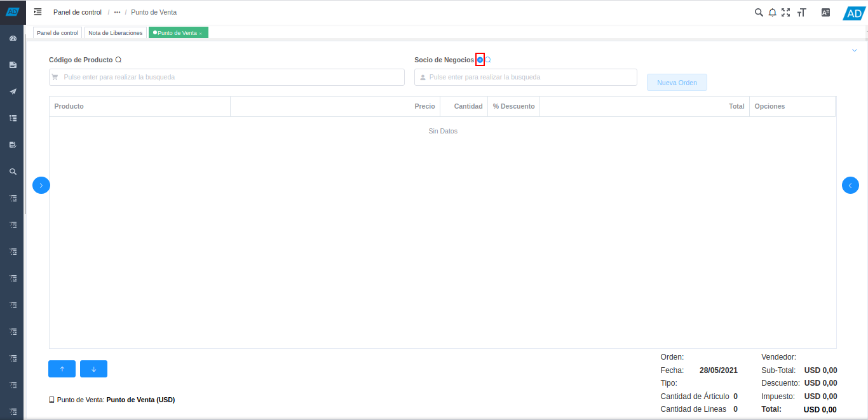This screenshot has height=420, width=868.
Task: Open language translation icon in header
Action: click(x=825, y=12)
